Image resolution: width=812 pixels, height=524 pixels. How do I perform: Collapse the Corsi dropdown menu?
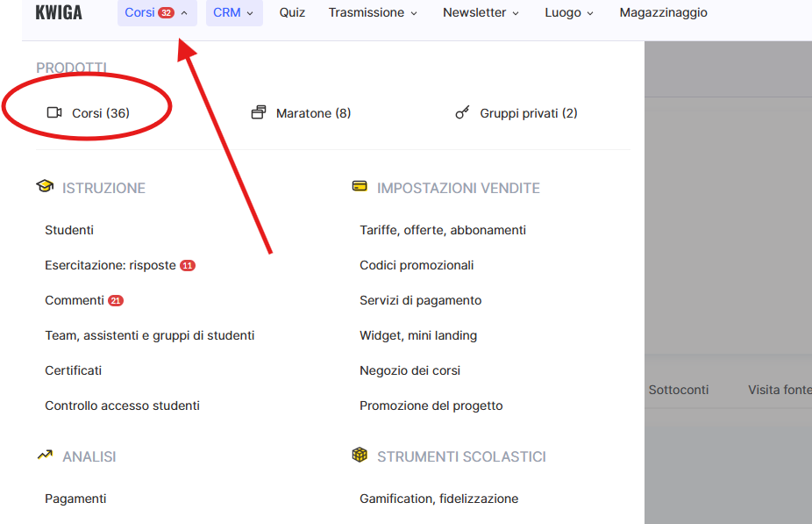(x=157, y=13)
